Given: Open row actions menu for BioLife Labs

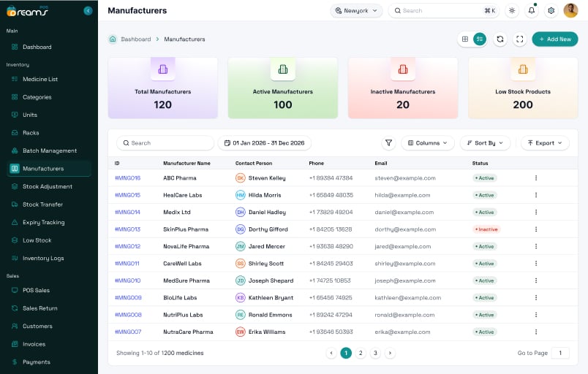Looking at the screenshot, I should pyautogui.click(x=536, y=297).
